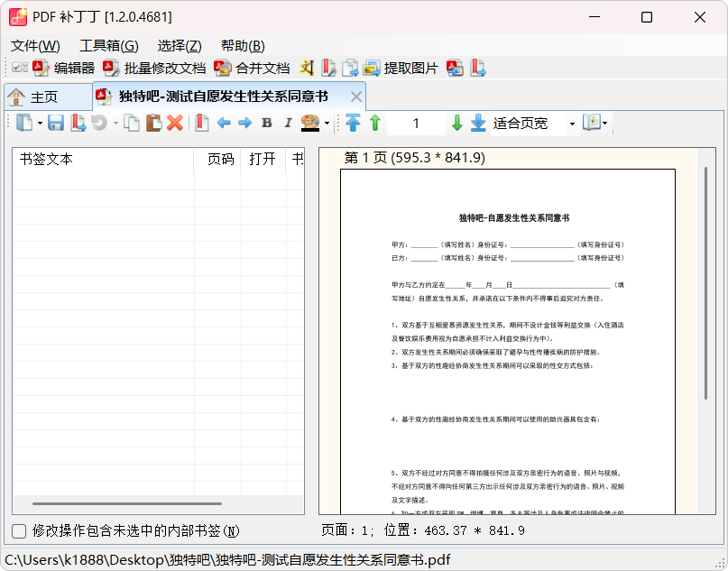Viewport: 728px width, 571px height.
Task: Click the 书签文本 column header
Action: click(x=103, y=160)
